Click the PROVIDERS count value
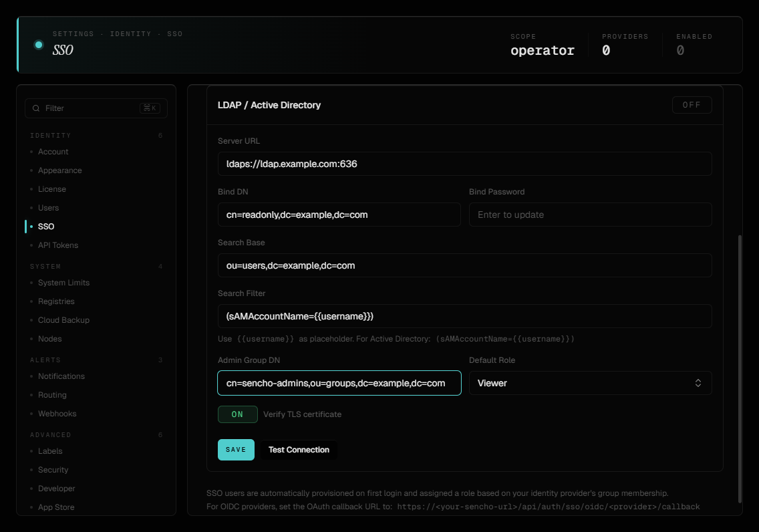759x532 pixels. coord(606,50)
